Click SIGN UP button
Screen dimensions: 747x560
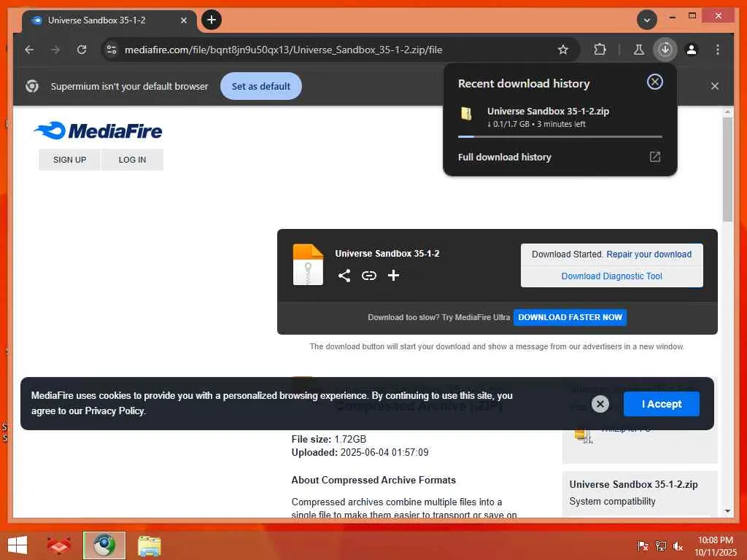tap(69, 160)
